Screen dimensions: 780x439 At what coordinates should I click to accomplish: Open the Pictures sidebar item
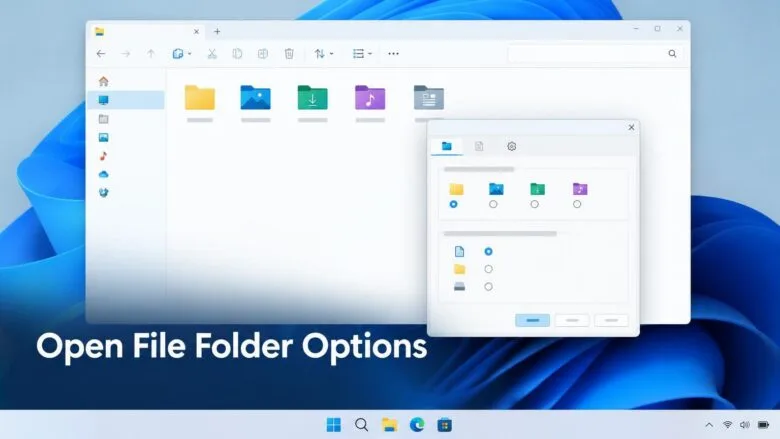pos(103,137)
